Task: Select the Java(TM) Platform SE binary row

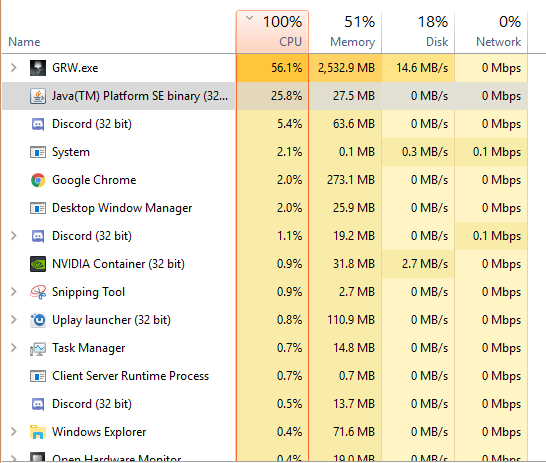Action: tap(265, 96)
